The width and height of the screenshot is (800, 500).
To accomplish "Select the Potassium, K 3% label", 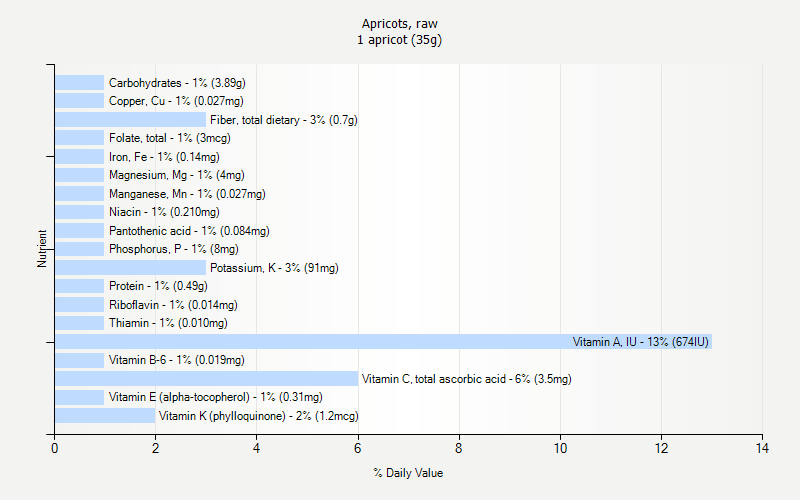I will click(x=274, y=268).
